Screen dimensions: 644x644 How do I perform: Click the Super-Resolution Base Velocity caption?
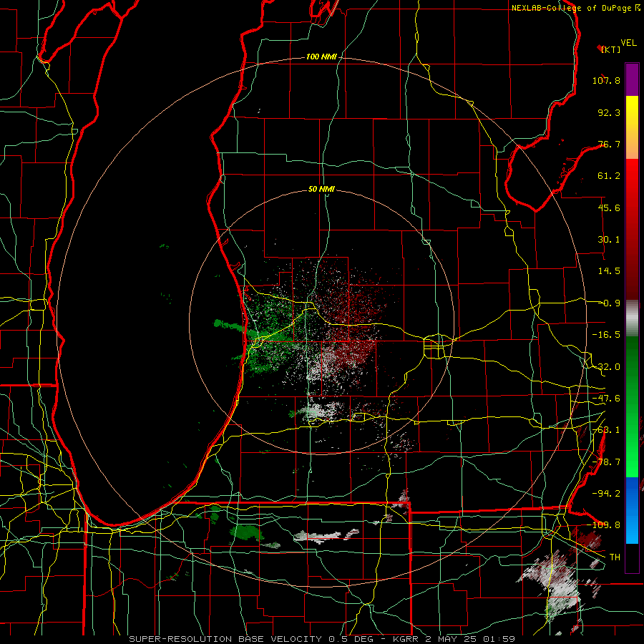(x=322, y=639)
